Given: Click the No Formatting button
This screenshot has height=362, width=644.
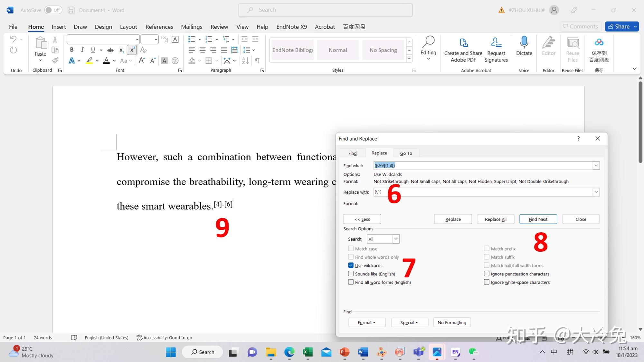Looking at the screenshot, I should [451, 322].
